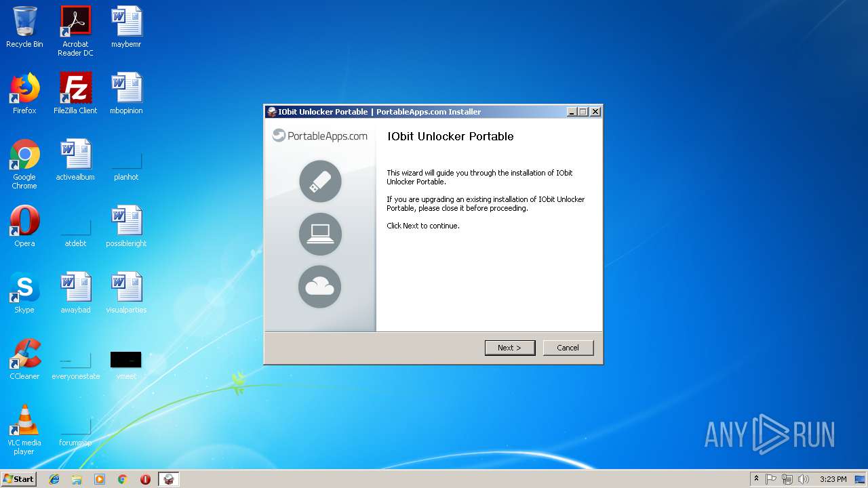Select the maybemr Word document
This screenshot has height=488, width=868.
126,27
